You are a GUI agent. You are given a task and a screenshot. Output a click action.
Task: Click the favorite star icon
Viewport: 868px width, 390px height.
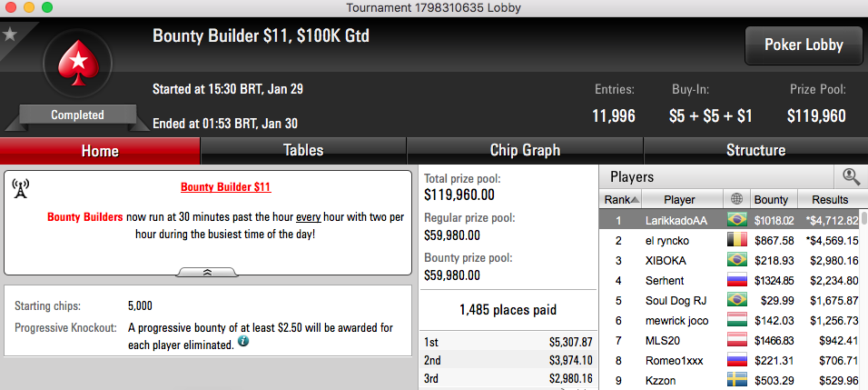(x=10, y=35)
